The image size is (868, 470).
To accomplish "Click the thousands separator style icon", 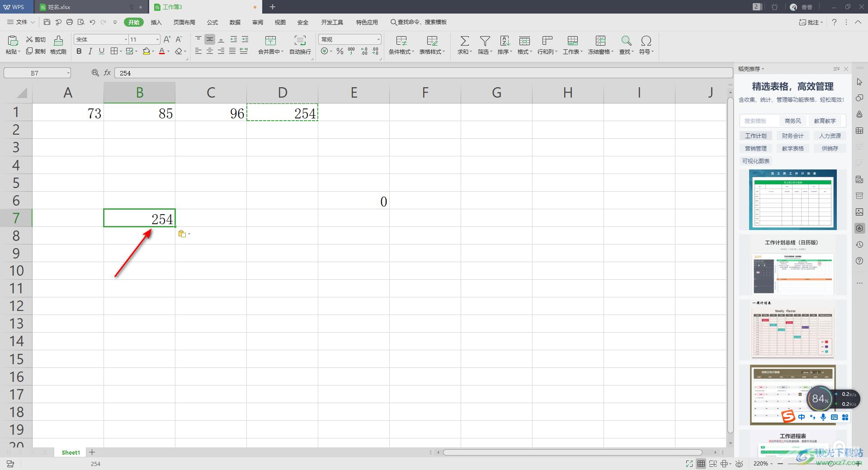I will click(351, 52).
